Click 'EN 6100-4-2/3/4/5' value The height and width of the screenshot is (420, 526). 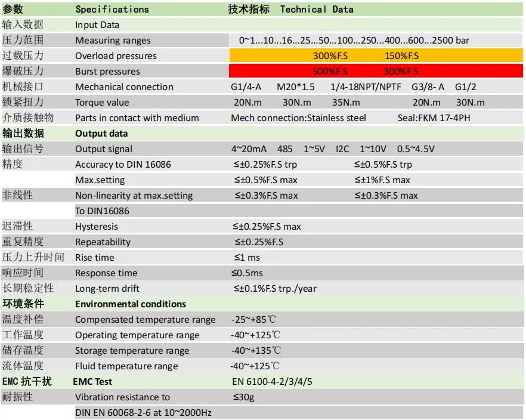[272, 382]
